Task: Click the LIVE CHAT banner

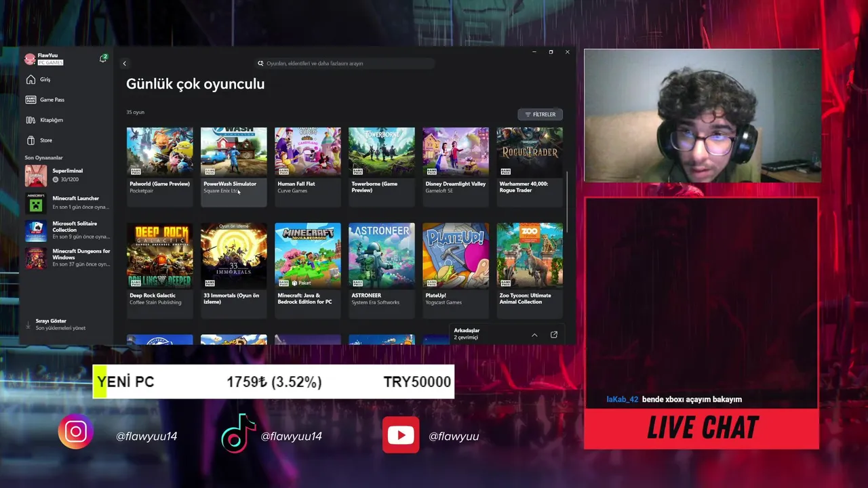Action: coord(702,428)
